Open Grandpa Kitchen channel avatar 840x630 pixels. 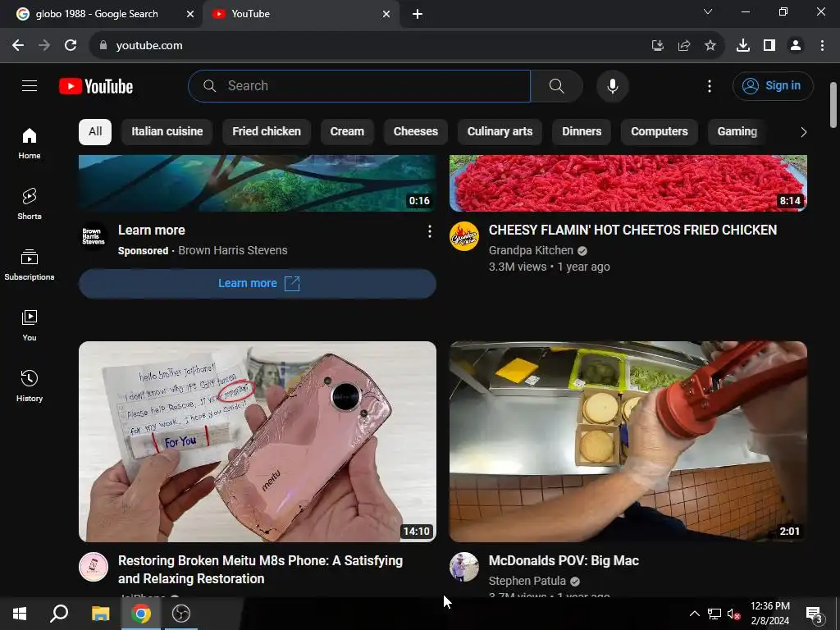[x=464, y=236]
